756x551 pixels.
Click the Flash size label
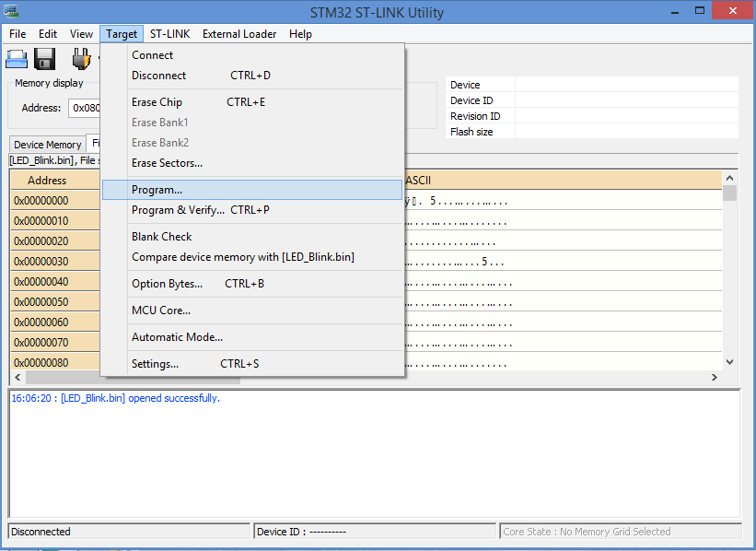(x=471, y=132)
